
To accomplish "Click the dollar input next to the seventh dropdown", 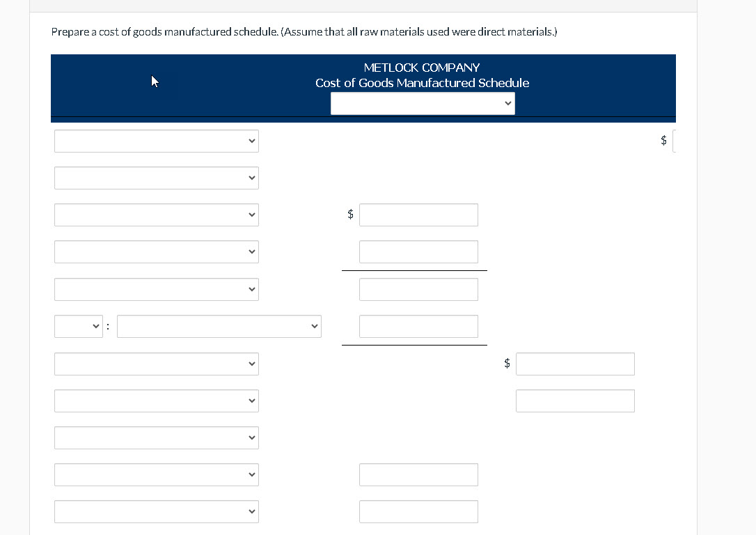I will pyautogui.click(x=575, y=364).
